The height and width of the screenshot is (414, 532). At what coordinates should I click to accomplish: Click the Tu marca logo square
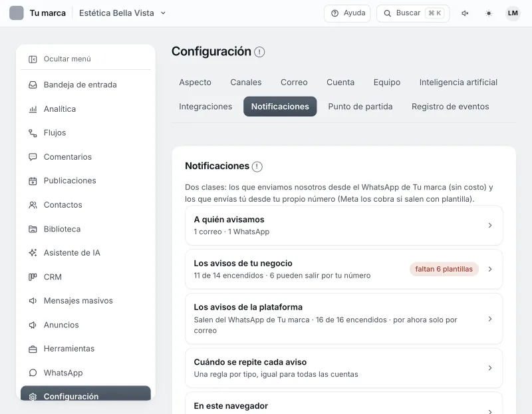coord(16,13)
